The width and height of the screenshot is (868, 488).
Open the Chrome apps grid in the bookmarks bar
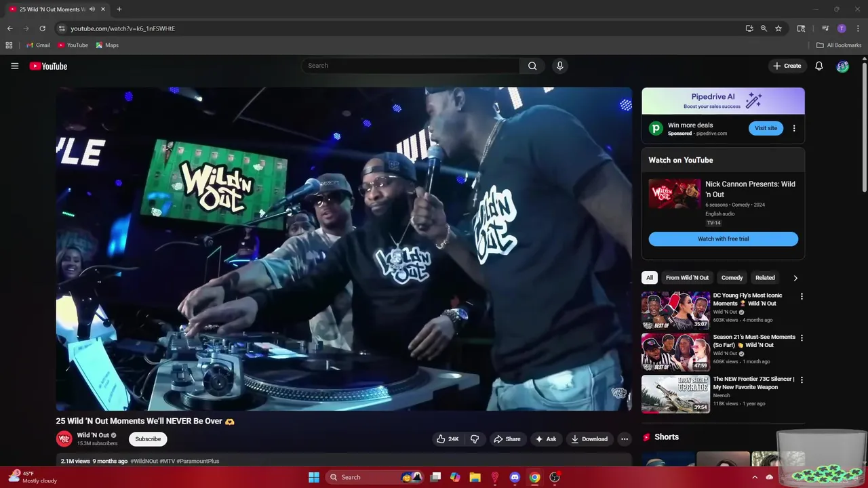click(x=9, y=45)
